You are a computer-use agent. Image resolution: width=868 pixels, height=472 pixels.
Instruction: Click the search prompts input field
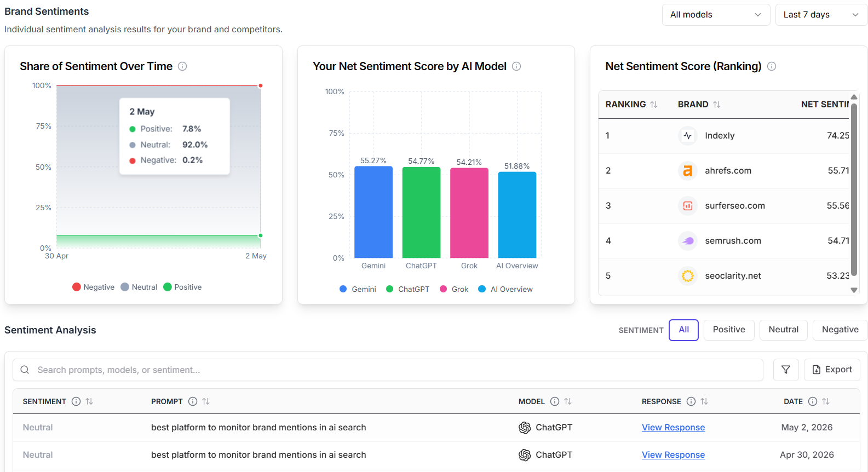388,370
